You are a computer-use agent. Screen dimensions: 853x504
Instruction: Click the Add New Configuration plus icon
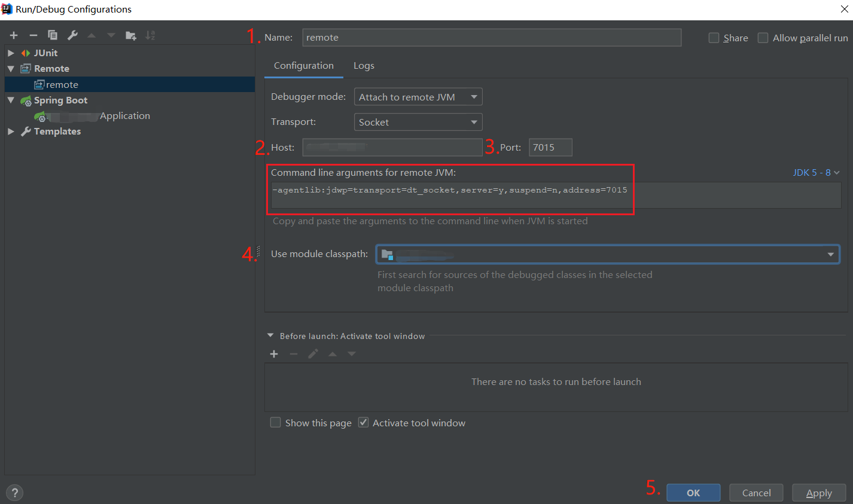(x=14, y=36)
